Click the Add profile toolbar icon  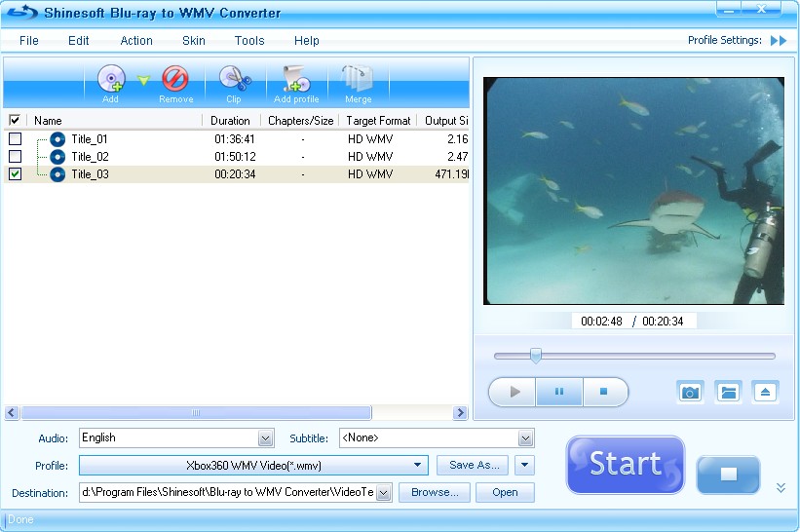pyautogui.click(x=296, y=79)
